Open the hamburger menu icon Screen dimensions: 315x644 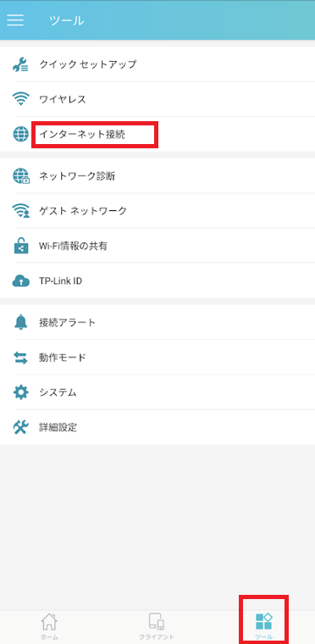[x=15, y=20]
